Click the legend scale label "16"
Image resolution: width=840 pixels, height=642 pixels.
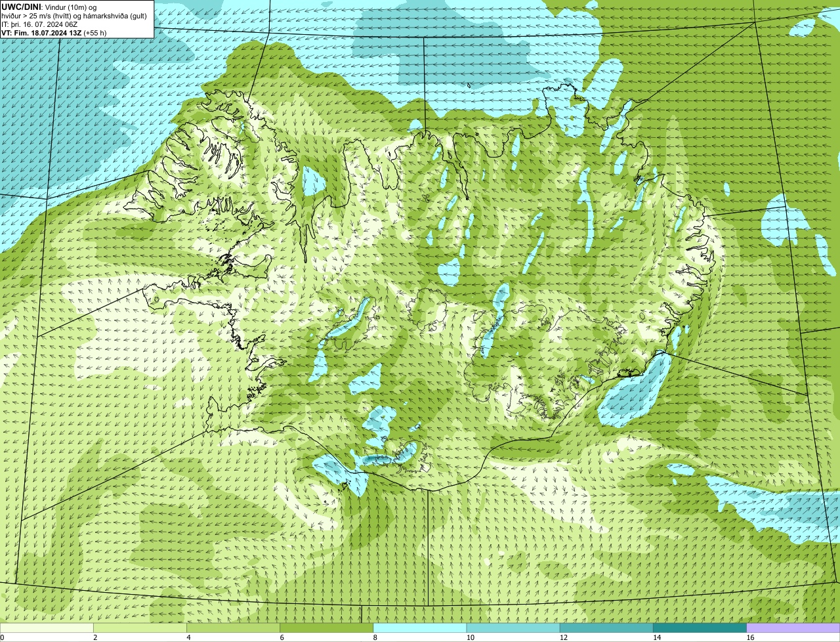coord(749,637)
